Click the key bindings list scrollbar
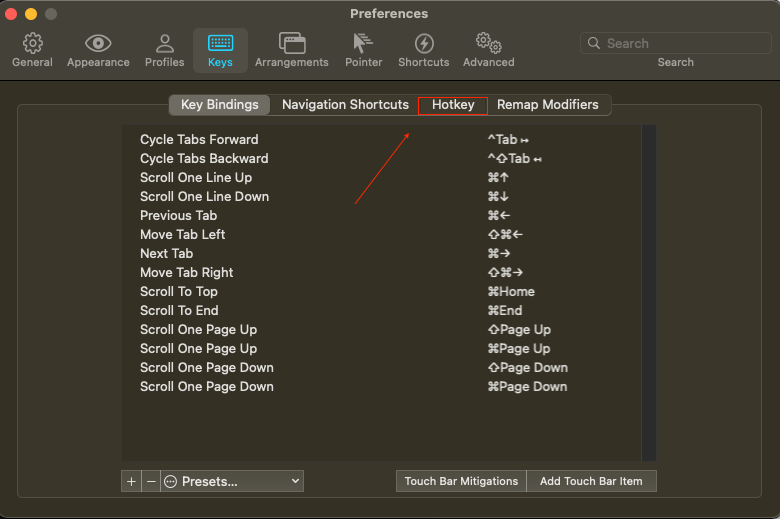 (649, 293)
